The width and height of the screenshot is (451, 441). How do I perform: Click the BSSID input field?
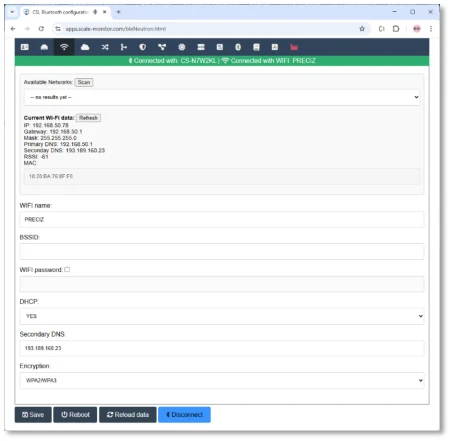[222, 252]
